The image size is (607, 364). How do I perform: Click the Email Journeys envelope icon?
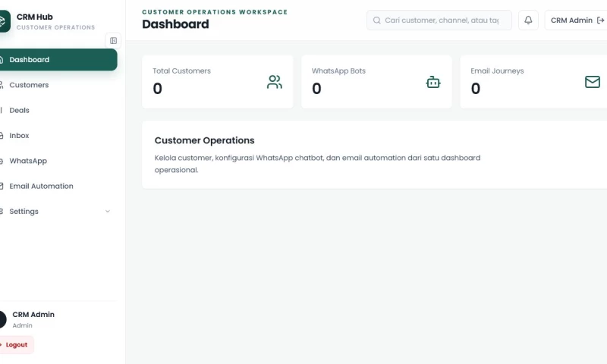(593, 82)
